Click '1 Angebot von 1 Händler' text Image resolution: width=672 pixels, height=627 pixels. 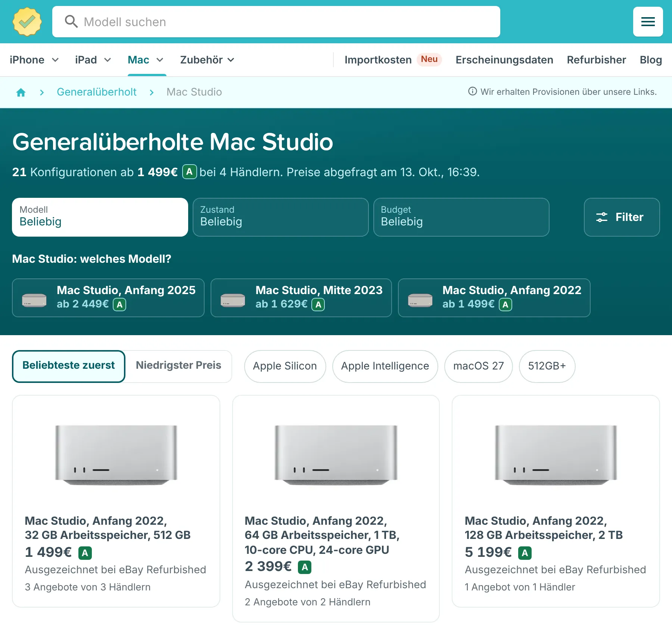tap(520, 587)
